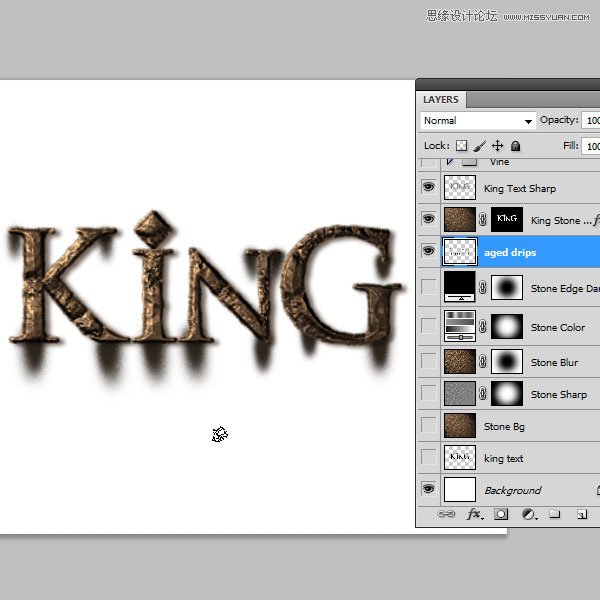Image resolution: width=600 pixels, height=600 pixels.
Task: Select the King Stone layer mask thumbnail
Action: [507, 219]
